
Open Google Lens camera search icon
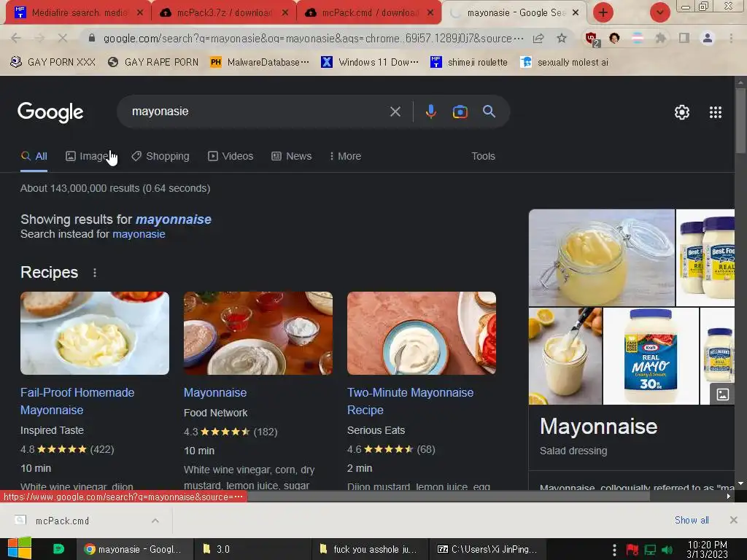(460, 112)
